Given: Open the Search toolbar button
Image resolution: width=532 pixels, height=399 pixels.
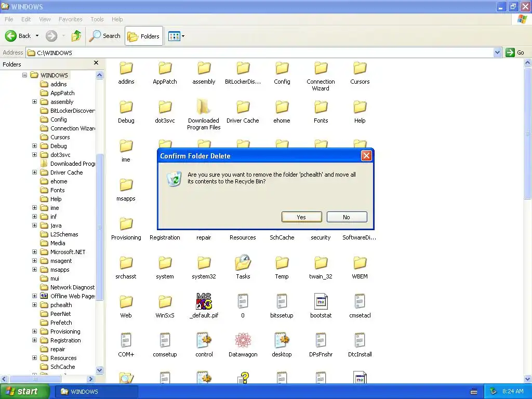Looking at the screenshot, I should coord(105,36).
